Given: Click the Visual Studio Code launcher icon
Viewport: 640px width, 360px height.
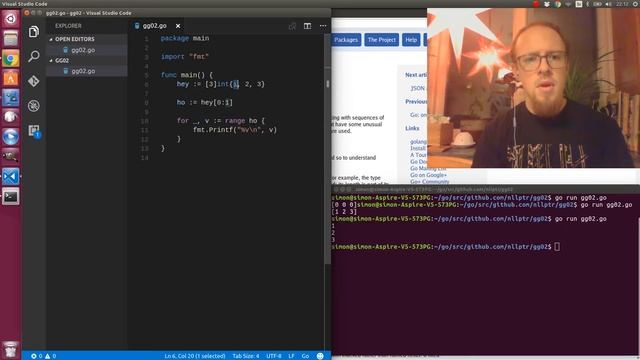Looking at the screenshot, I should (11, 176).
